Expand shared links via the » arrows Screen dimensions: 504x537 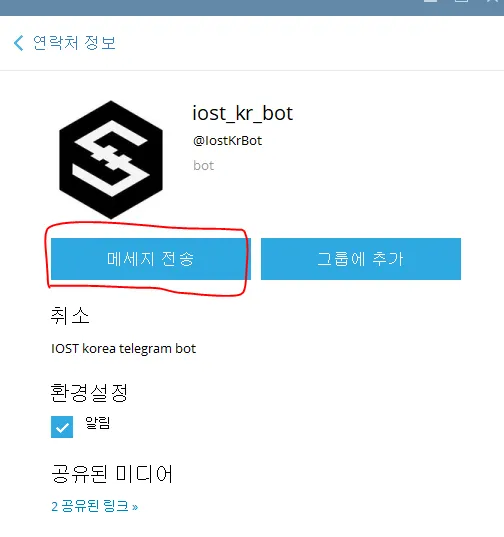(x=135, y=507)
